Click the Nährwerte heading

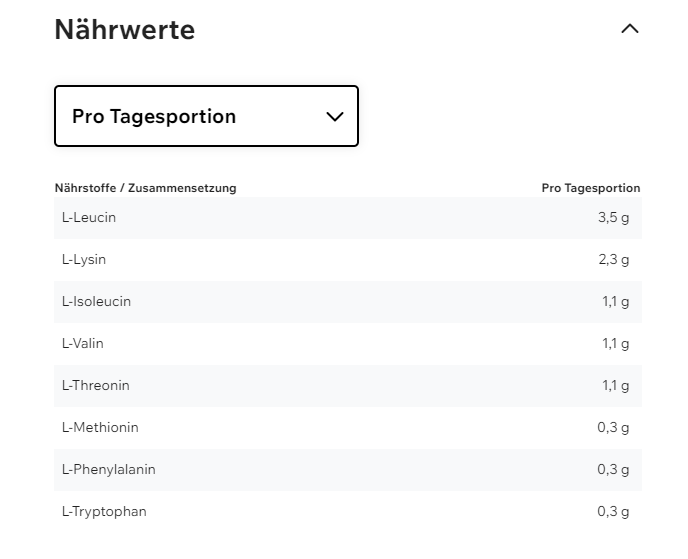[124, 30]
